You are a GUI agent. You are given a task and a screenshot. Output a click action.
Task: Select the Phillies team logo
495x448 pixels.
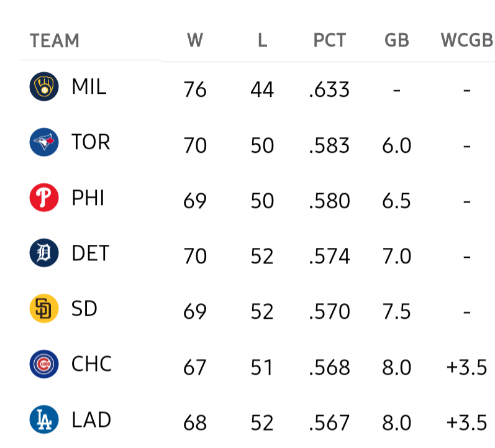coord(44,198)
